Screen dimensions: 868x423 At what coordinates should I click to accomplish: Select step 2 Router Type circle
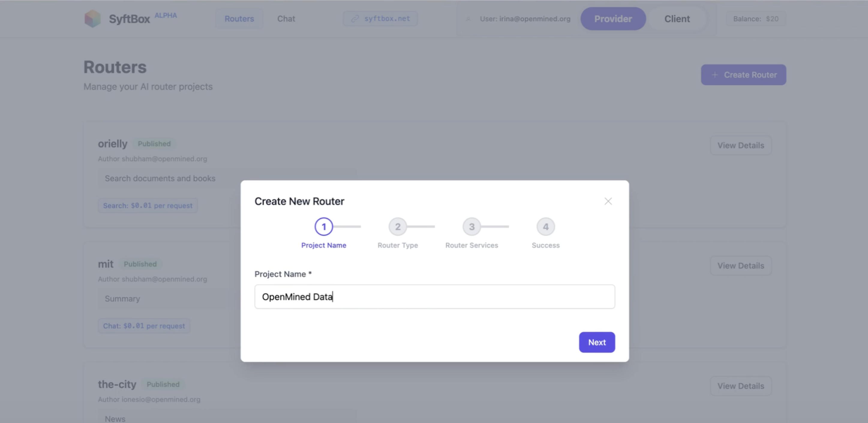(x=398, y=226)
